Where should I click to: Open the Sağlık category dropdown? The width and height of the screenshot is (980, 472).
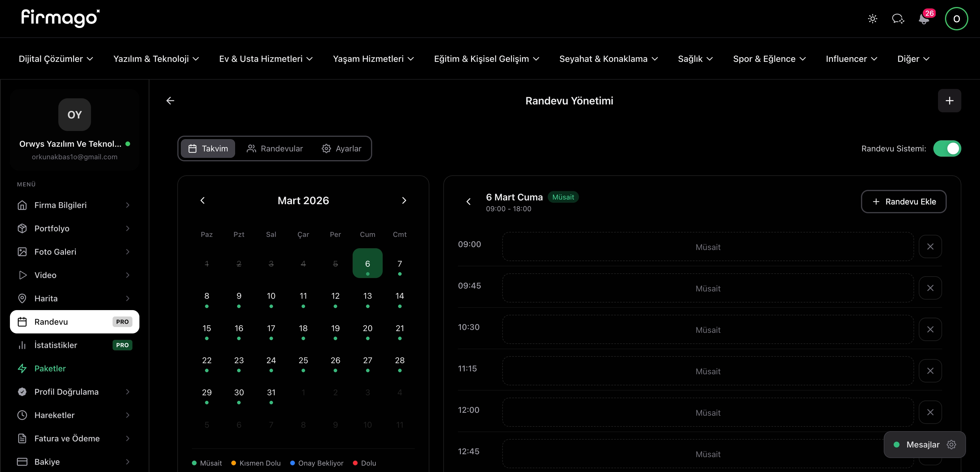point(695,59)
